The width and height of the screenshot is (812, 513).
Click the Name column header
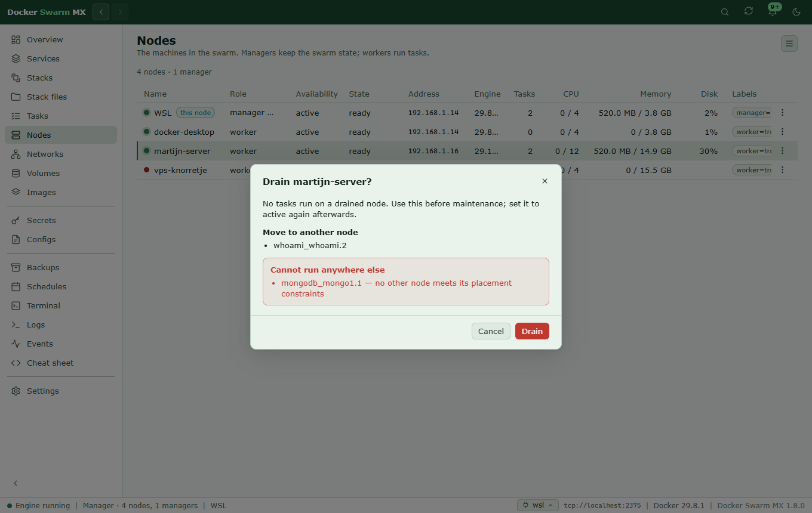[x=155, y=94]
